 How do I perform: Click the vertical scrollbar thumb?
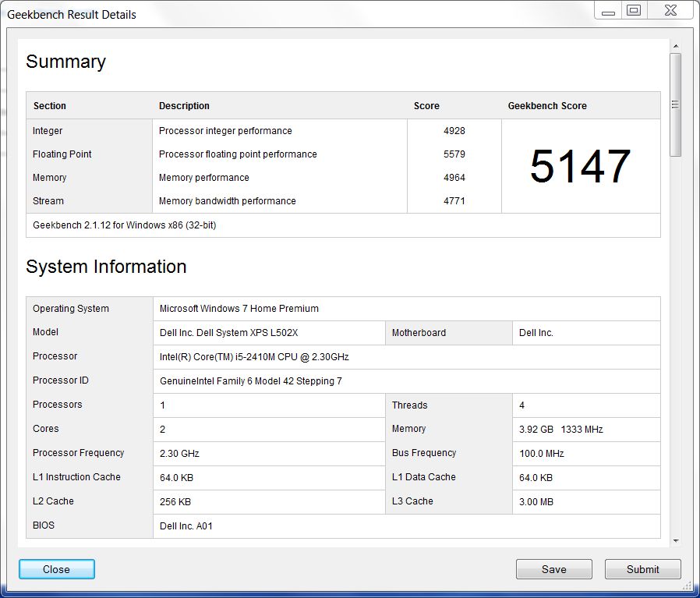(x=676, y=104)
